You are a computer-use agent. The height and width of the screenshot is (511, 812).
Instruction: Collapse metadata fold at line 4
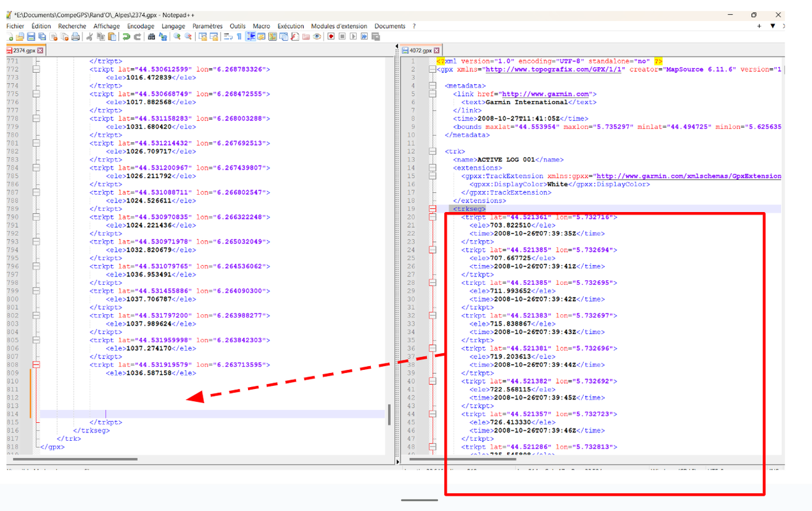(x=433, y=86)
